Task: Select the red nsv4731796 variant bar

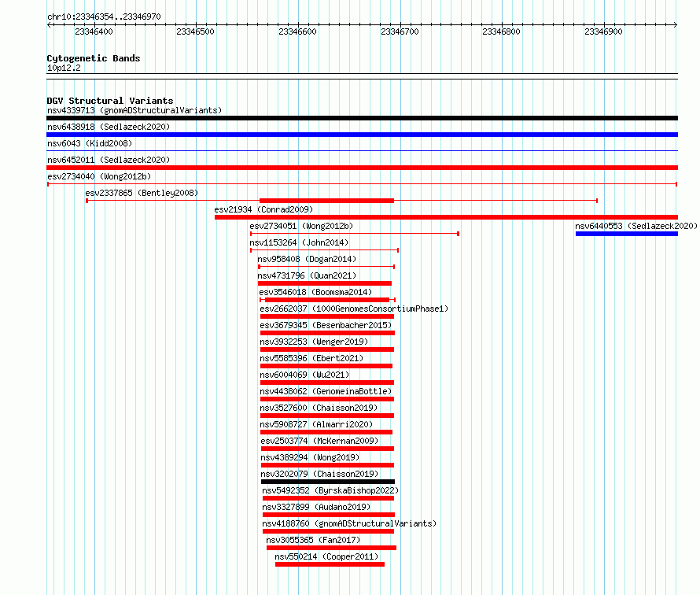Action: (325, 283)
